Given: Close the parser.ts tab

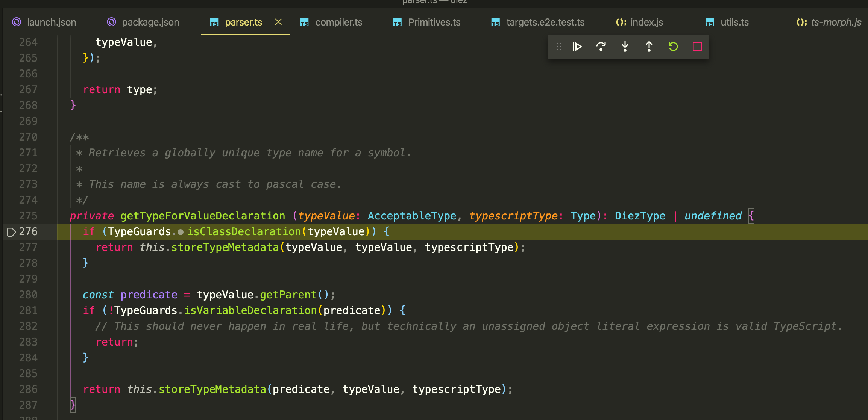Looking at the screenshot, I should click(278, 22).
